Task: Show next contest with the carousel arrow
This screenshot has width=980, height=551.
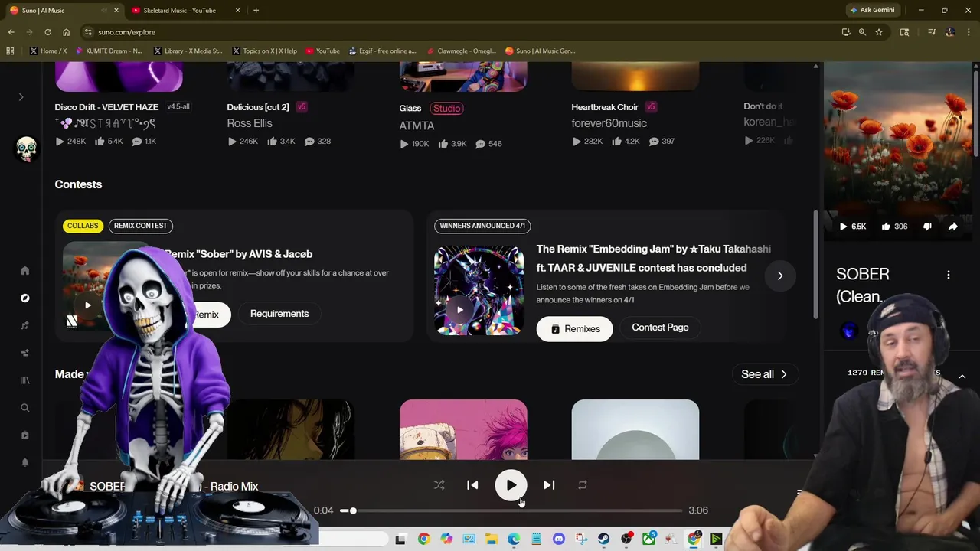Action: (x=780, y=275)
